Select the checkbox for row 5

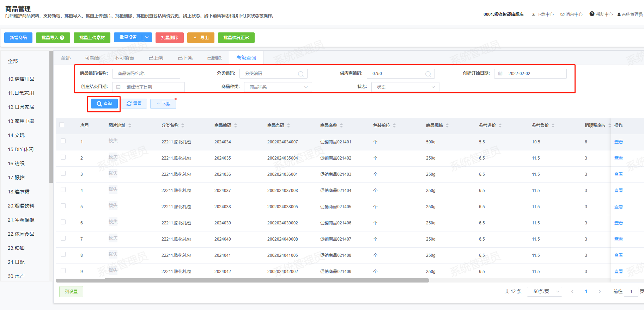63,206
